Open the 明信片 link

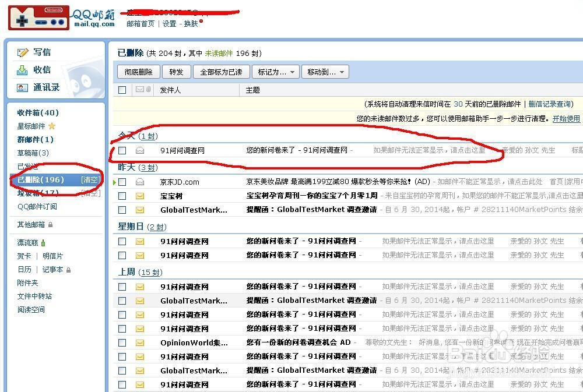[x=53, y=256]
